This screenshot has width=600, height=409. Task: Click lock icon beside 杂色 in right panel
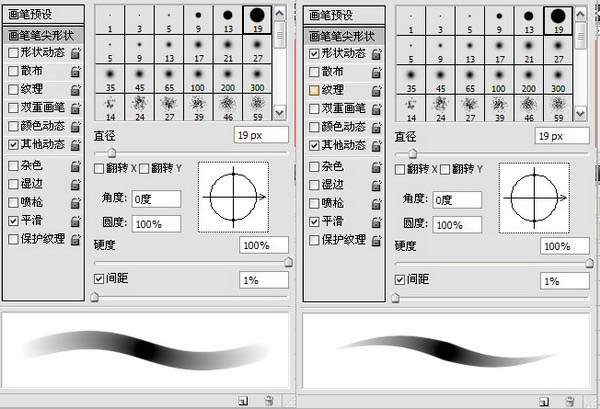coord(375,165)
